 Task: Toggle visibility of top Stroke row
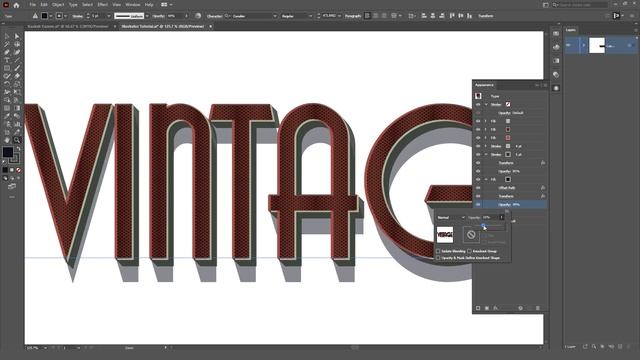point(478,104)
